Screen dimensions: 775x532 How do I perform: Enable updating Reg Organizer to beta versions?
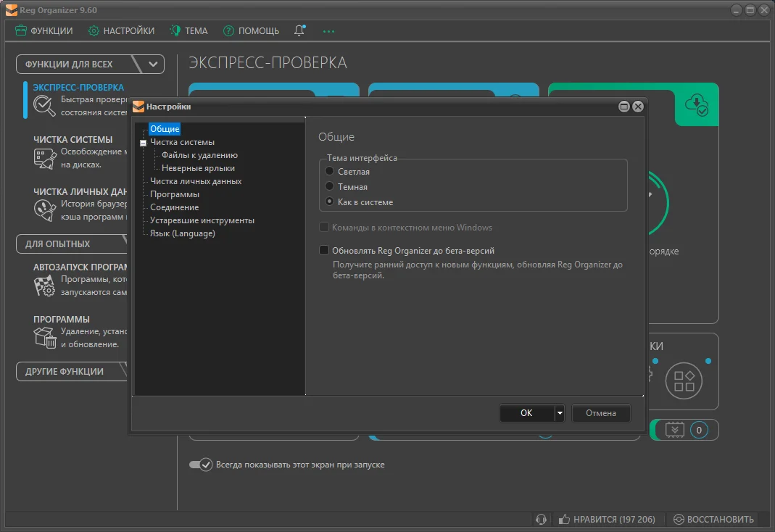coord(324,251)
